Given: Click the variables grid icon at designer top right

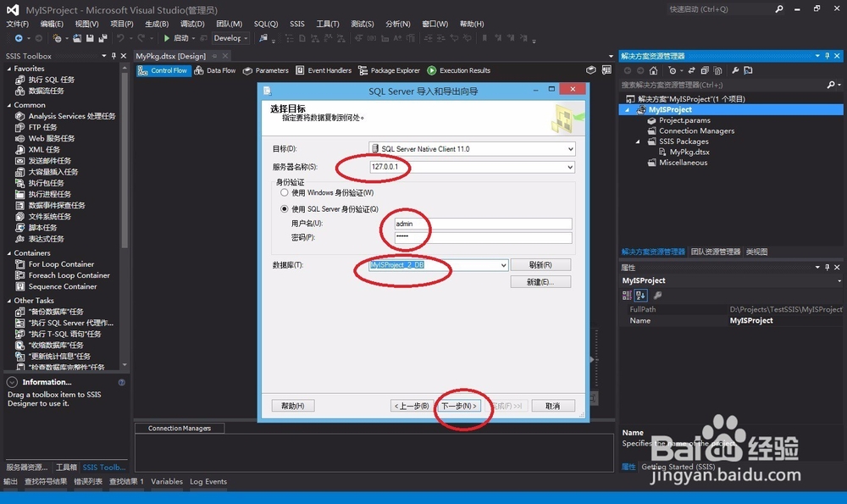Looking at the screenshot, I should [x=606, y=70].
